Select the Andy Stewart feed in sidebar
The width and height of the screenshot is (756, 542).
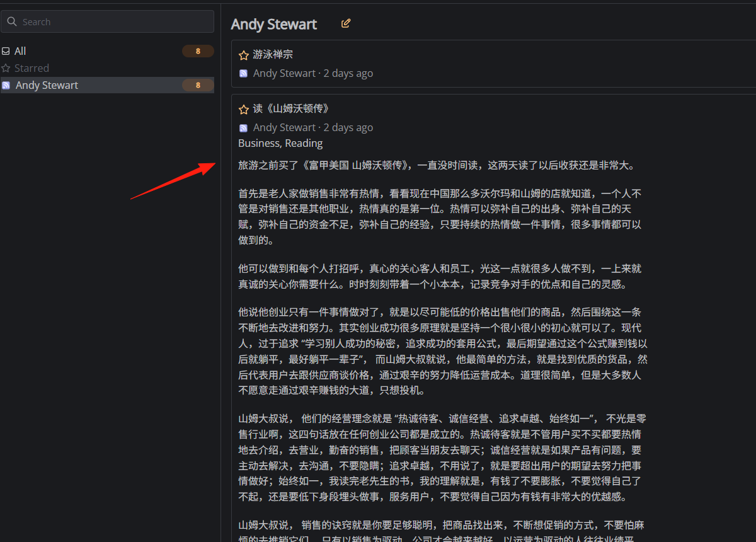pos(107,85)
